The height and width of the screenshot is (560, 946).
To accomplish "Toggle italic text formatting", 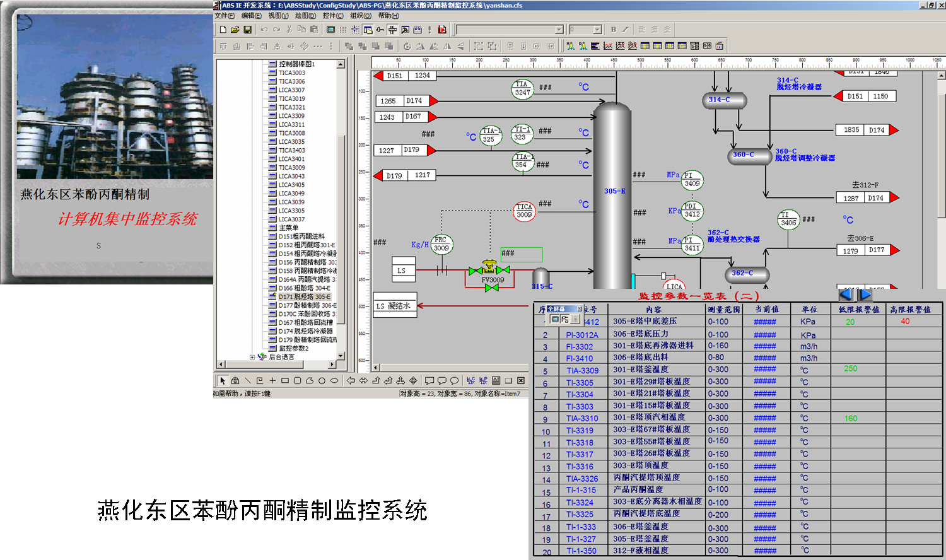I will coord(625,30).
